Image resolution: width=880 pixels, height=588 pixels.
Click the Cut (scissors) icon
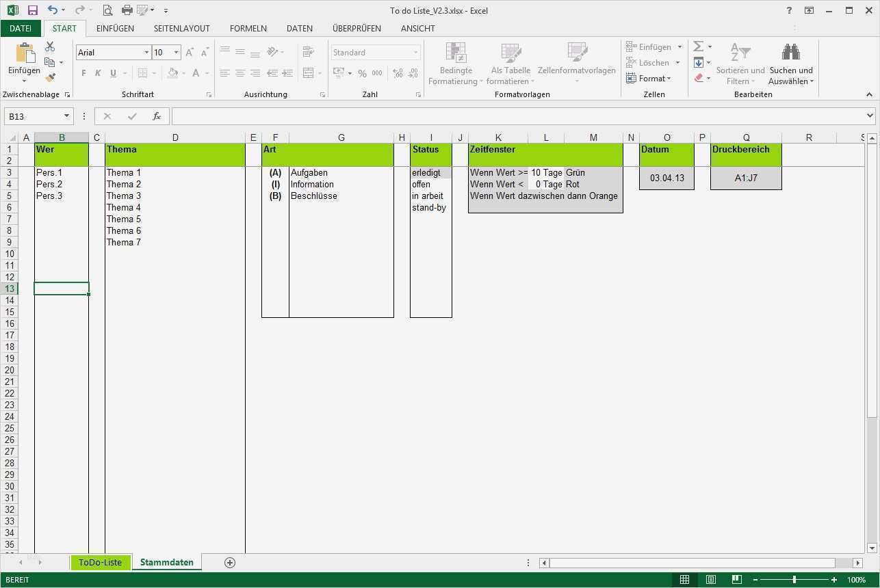tap(48, 45)
